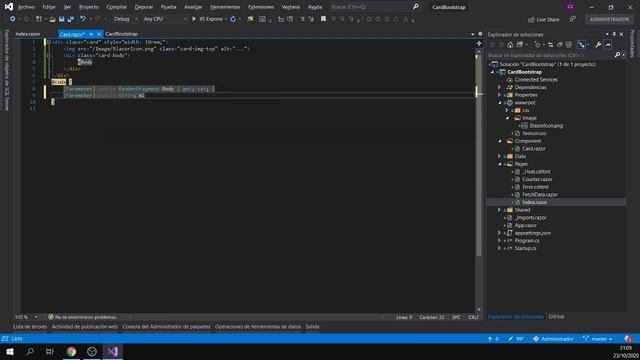Expand the Data folder

click(x=500, y=156)
